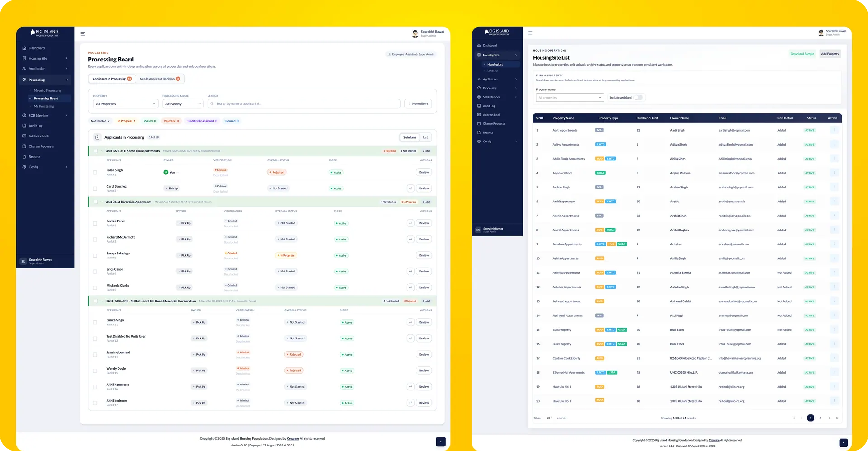The width and height of the screenshot is (868, 451).
Task: Go to next page of housing site list
Action: coord(829,418)
